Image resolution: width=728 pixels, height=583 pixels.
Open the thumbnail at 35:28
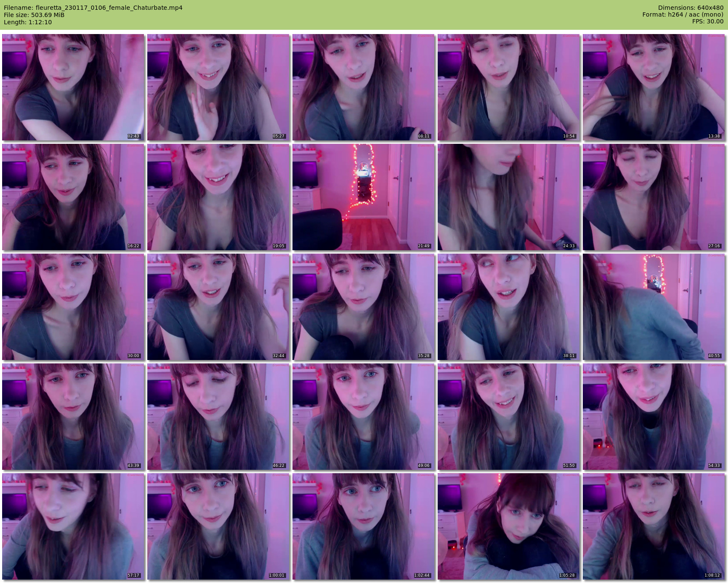click(x=364, y=307)
